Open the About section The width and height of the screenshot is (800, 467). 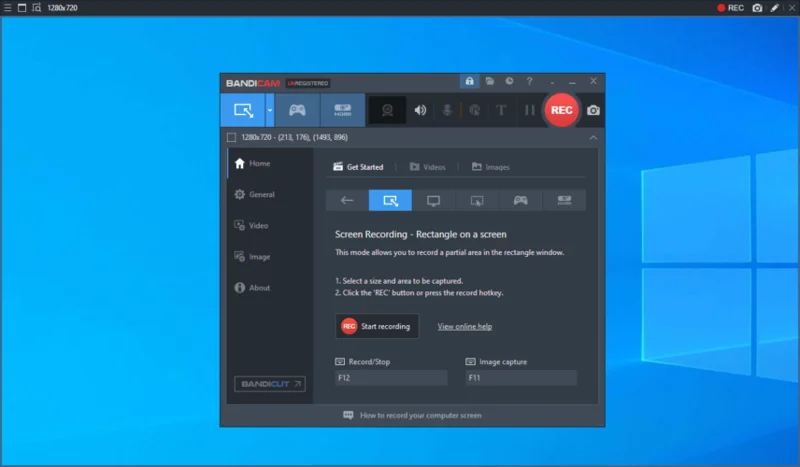(270, 288)
